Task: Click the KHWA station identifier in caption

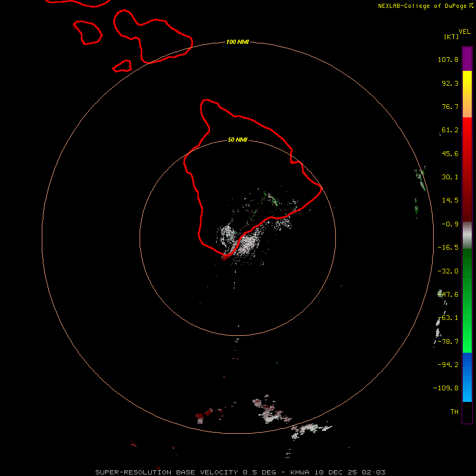Action: coord(300,472)
